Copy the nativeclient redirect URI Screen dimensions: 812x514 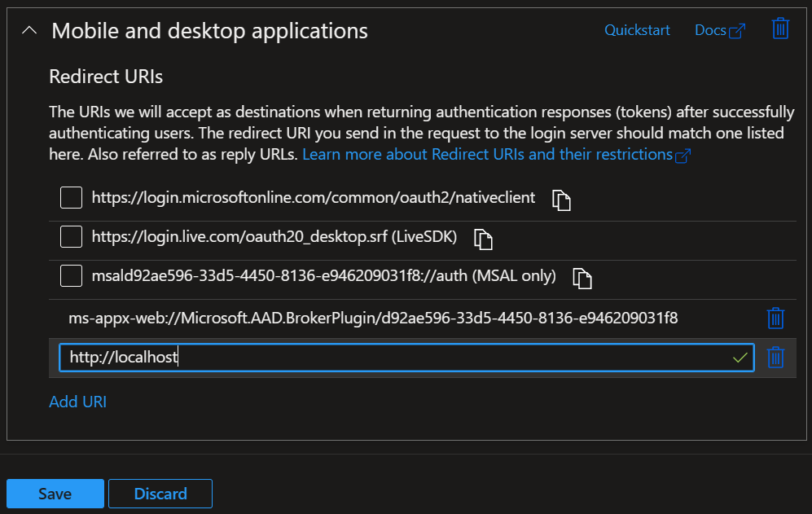[561, 200]
